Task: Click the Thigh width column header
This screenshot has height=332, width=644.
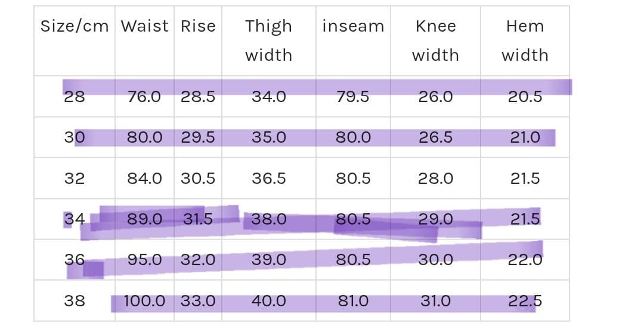Action: (268, 41)
